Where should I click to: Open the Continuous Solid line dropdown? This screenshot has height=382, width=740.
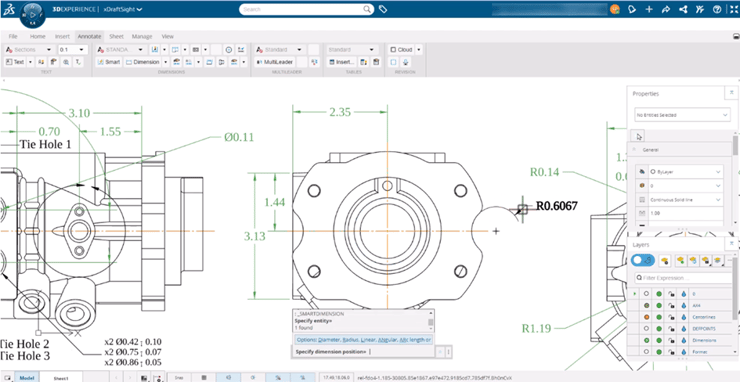pyautogui.click(x=686, y=200)
